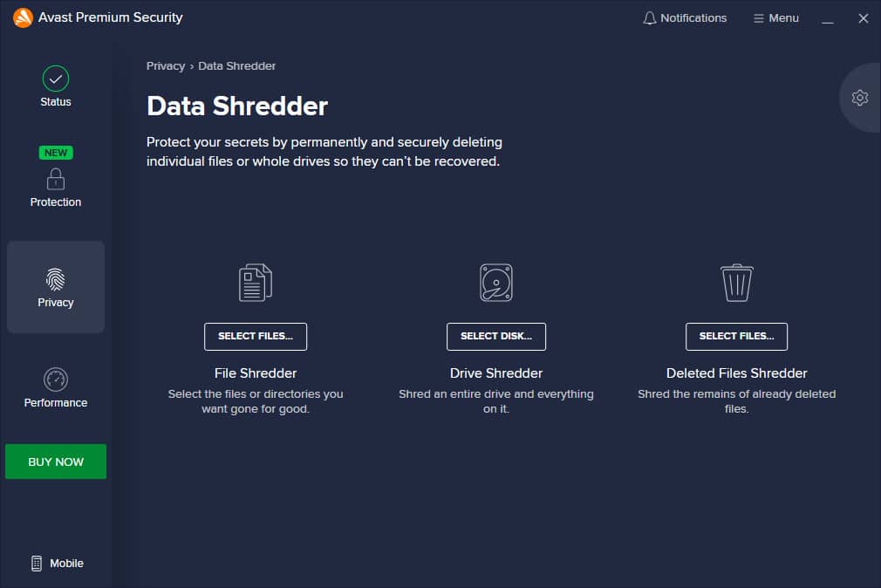Click Data Shredder breadcrumb text

(237, 65)
